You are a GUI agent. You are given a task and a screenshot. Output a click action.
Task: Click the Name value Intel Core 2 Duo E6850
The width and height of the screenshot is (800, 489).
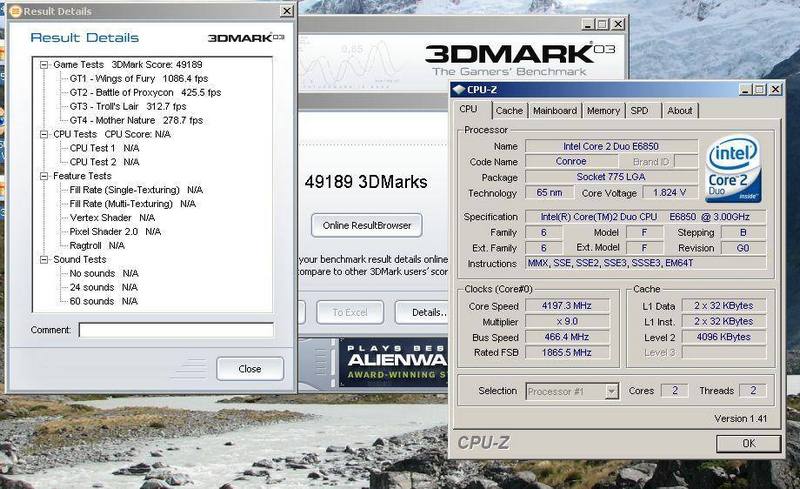pyautogui.click(x=611, y=146)
